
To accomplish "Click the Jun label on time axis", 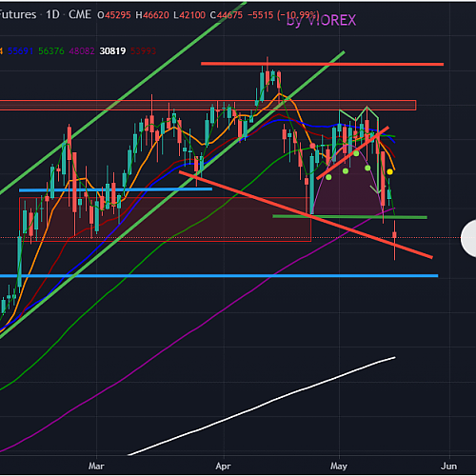I will click(x=449, y=466).
